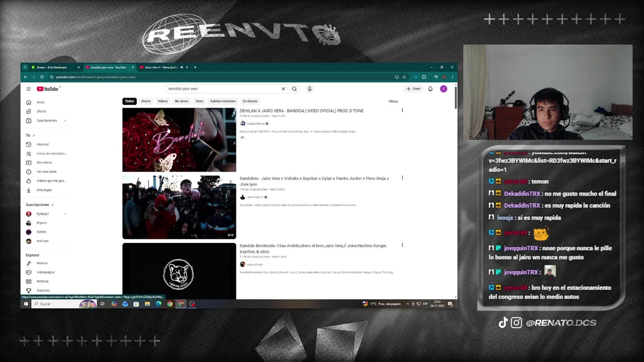
Task: Open the taskbar weather widget
Action: (381, 304)
